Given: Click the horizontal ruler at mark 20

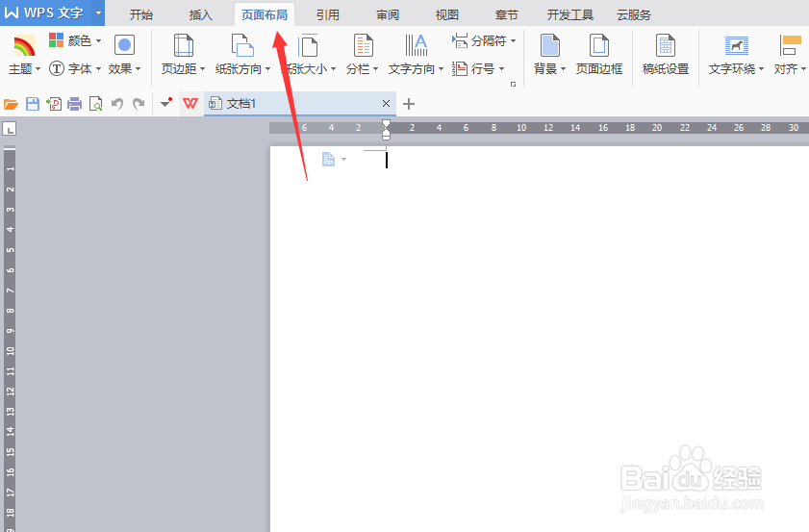Looking at the screenshot, I should (657, 127).
